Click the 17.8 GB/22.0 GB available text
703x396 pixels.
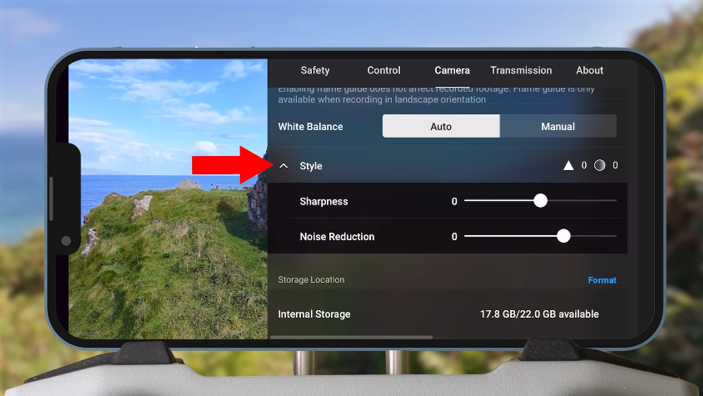tap(539, 314)
